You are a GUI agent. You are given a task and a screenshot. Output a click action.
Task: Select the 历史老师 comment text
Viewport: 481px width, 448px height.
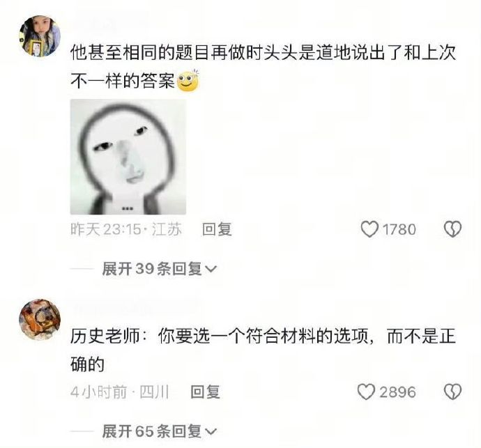click(263, 350)
